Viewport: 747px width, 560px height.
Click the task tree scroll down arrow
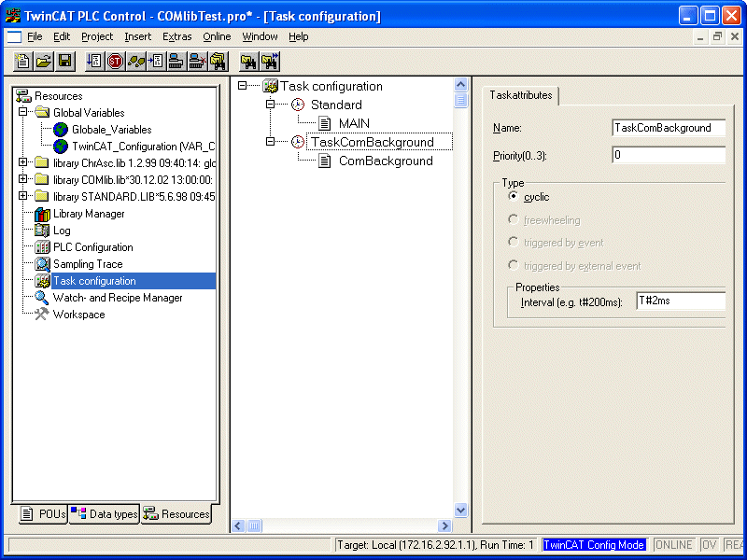pos(460,510)
